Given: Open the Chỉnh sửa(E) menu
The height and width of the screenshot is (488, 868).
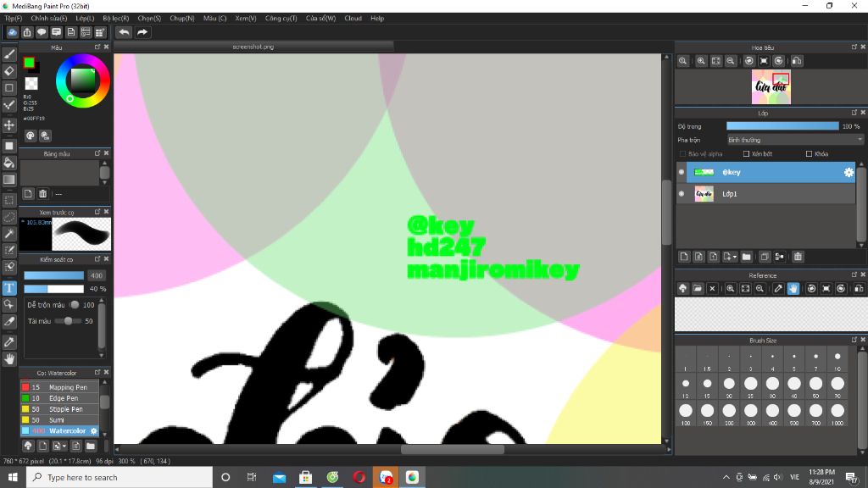Looking at the screenshot, I should pos(48,19).
